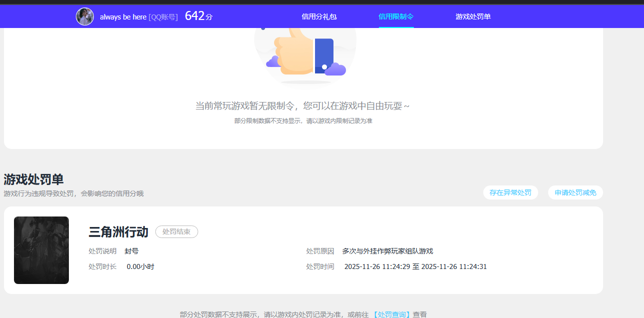Click the 0.00小时 duration value
This screenshot has height=318, width=644.
[x=140, y=266]
